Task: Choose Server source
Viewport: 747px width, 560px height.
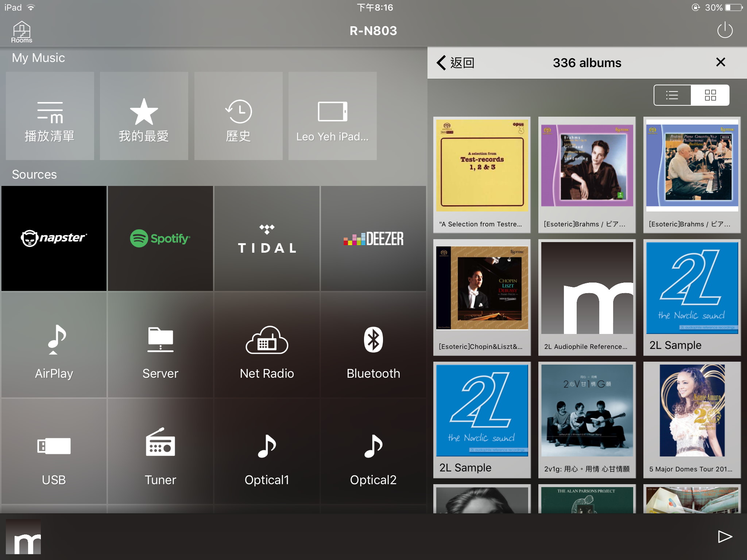Action: click(x=160, y=345)
